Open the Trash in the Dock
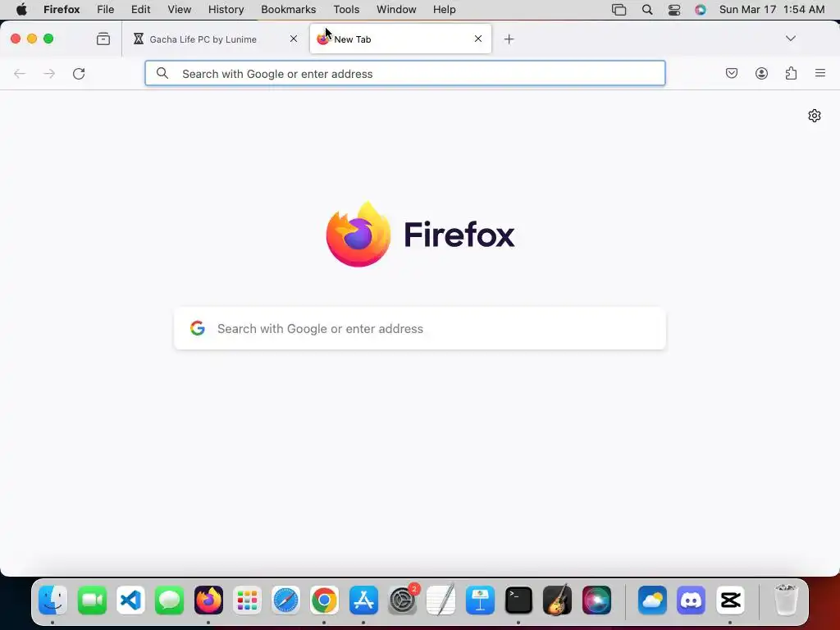The width and height of the screenshot is (840, 630). 786,600
